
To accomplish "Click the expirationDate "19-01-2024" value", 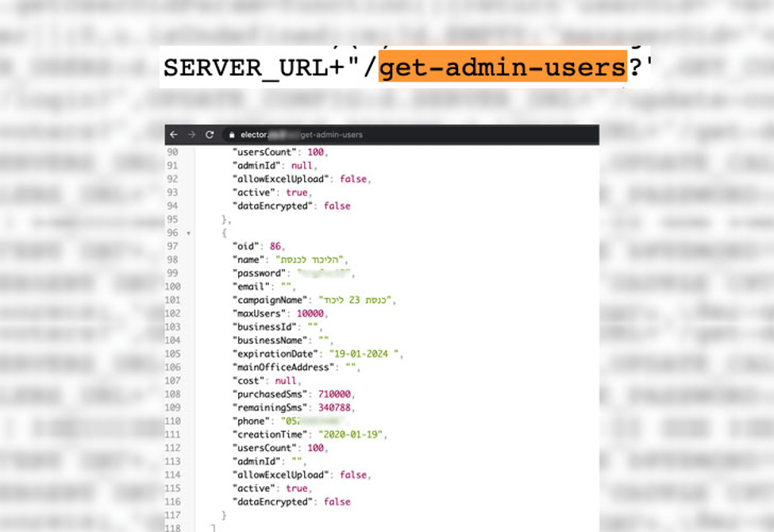I will pos(364,353).
